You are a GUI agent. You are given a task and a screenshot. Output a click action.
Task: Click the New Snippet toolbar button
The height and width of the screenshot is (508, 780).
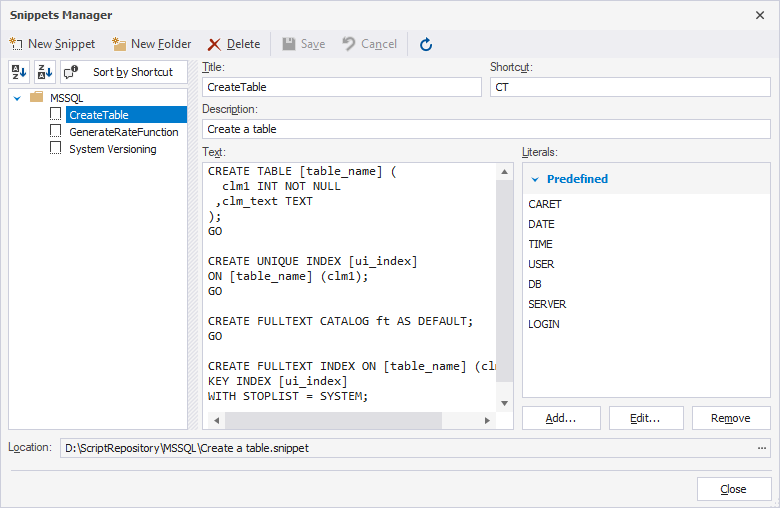click(x=52, y=44)
